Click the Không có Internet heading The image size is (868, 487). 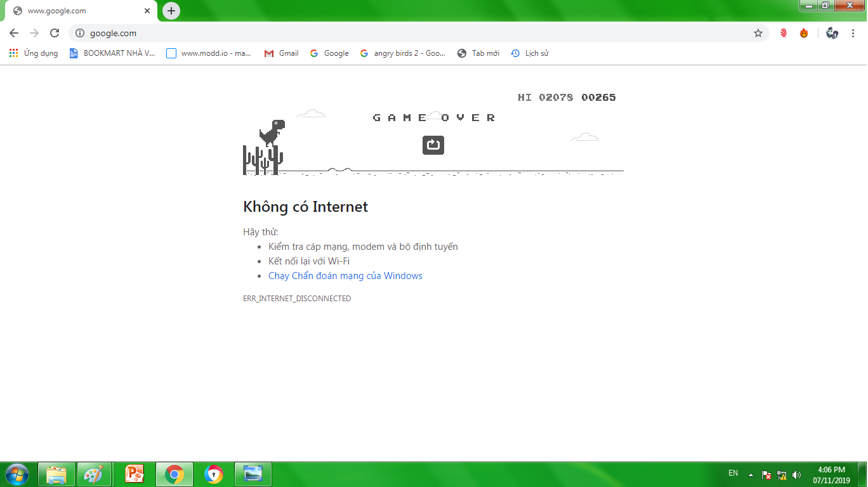(305, 207)
